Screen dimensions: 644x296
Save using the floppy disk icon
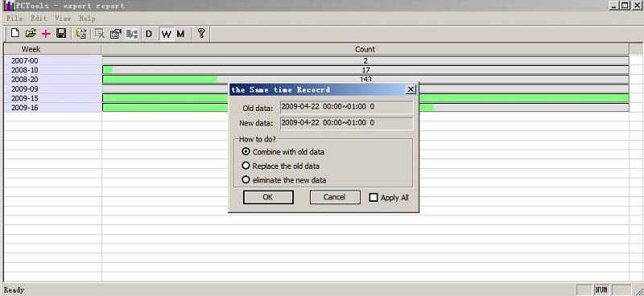pos(61,33)
